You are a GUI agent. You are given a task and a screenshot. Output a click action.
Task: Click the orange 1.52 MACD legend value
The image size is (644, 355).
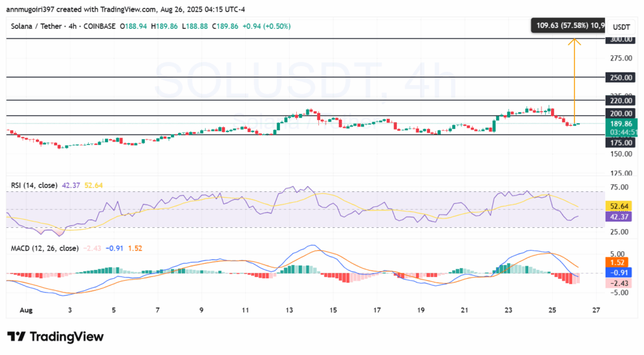coord(135,248)
